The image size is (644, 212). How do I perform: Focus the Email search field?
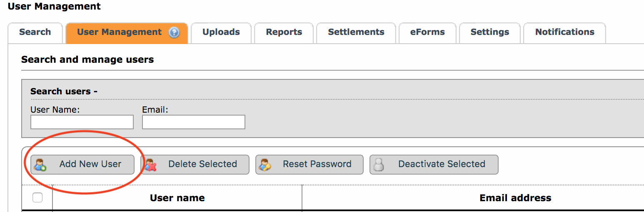click(x=194, y=122)
